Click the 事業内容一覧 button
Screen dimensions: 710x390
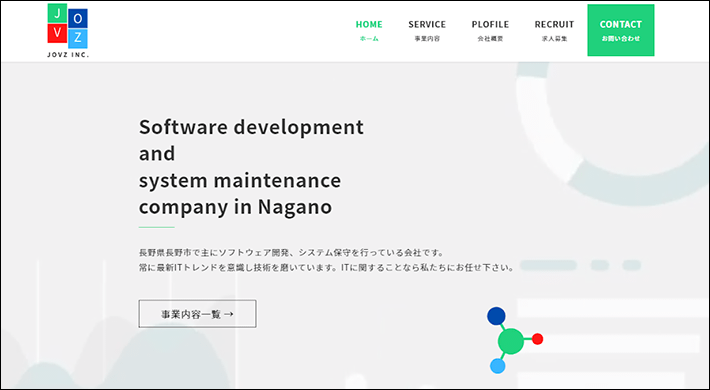click(x=197, y=313)
